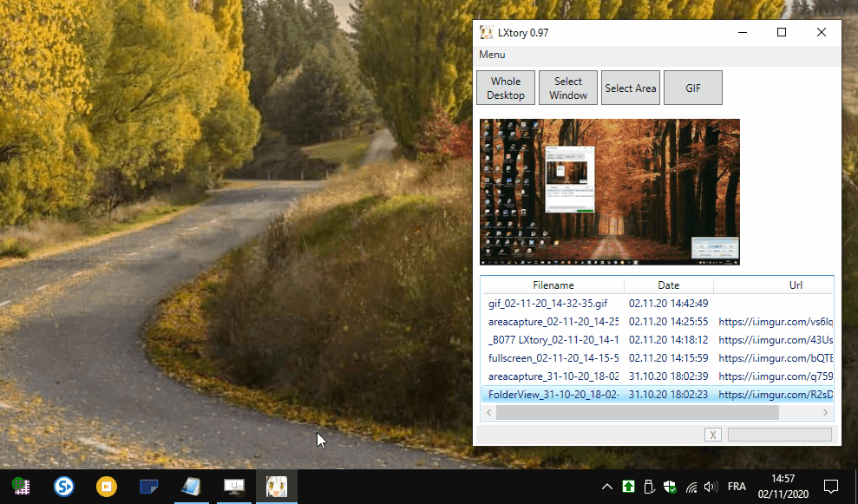This screenshot has width=858, height=504.
Task: Click imgur URL starting with q759
Action: click(776, 376)
